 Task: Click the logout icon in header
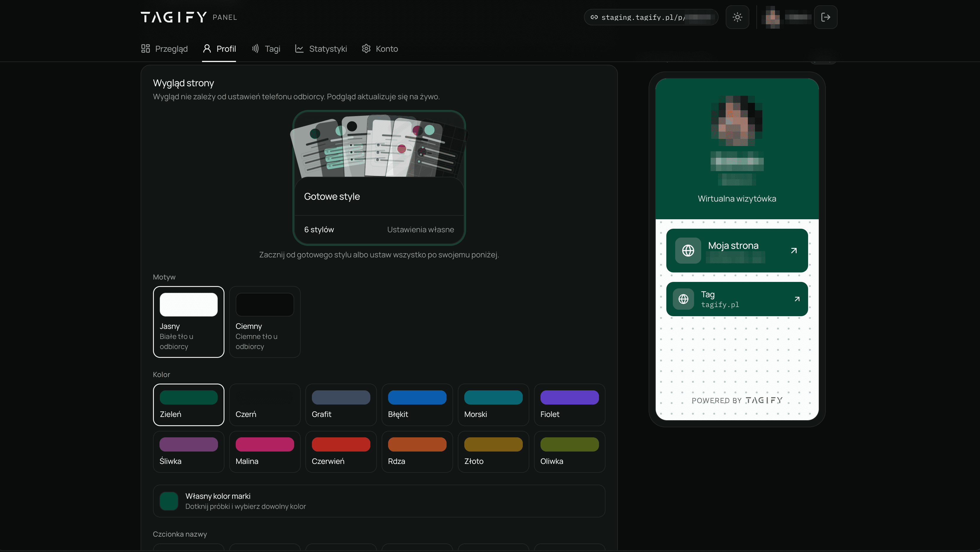[x=826, y=17]
